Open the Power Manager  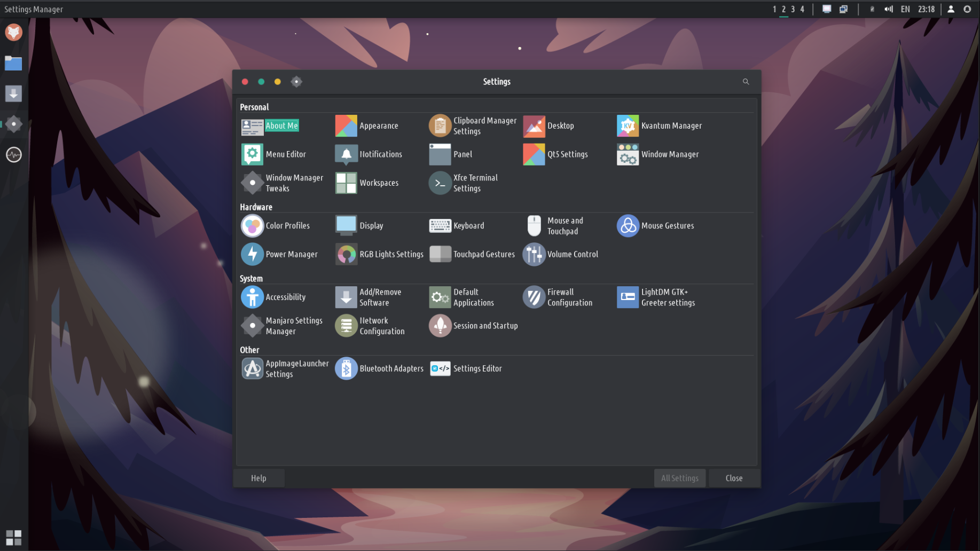[x=279, y=255]
